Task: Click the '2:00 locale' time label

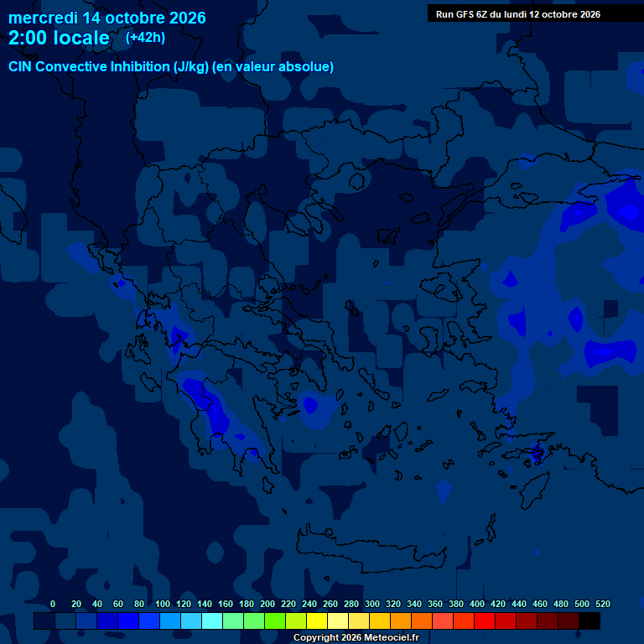Action: [x=59, y=38]
